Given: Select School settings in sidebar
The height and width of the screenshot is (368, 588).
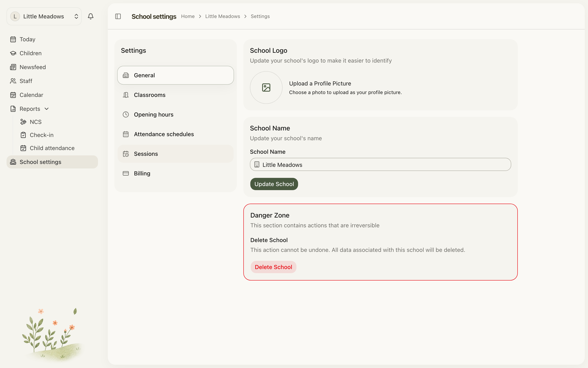Looking at the screenshot, I should [52, 162].
